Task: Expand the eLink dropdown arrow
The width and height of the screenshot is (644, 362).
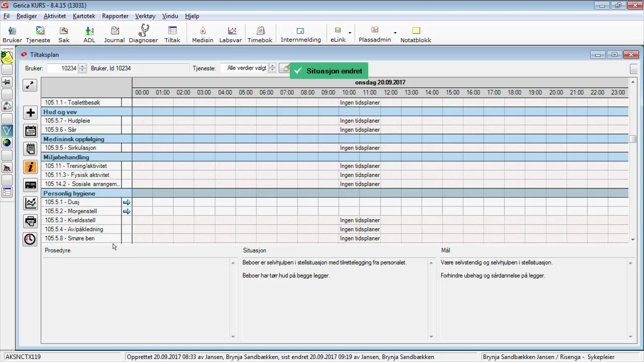Action: (x=350, y=33)
